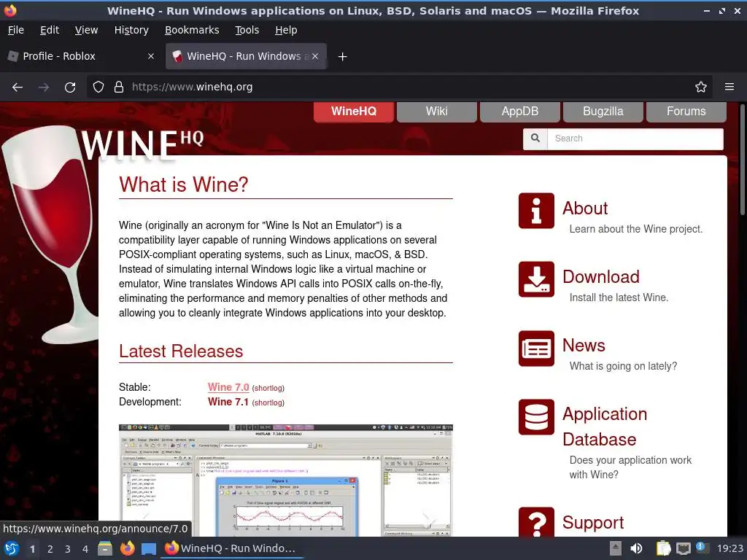This screenshot has width=747, height=560.
Task: Click the WineHQ wine glass logo
Action: (x=50, y=233)
